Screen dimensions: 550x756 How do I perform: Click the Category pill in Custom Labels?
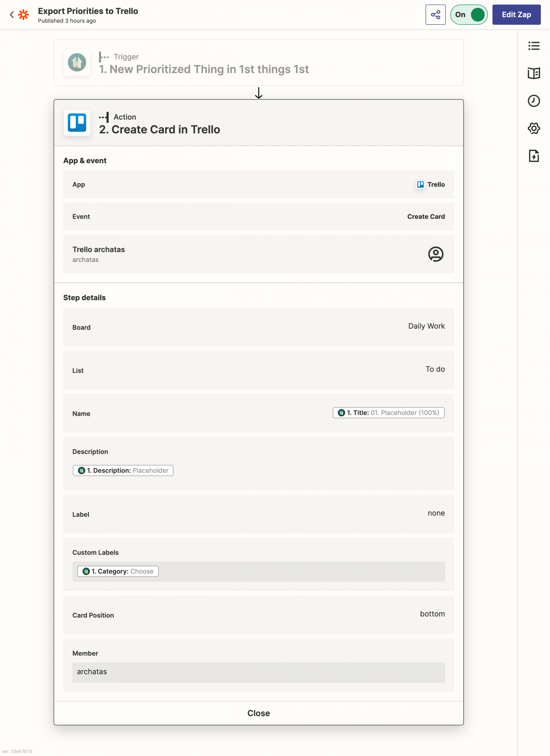tap(118, 571)
